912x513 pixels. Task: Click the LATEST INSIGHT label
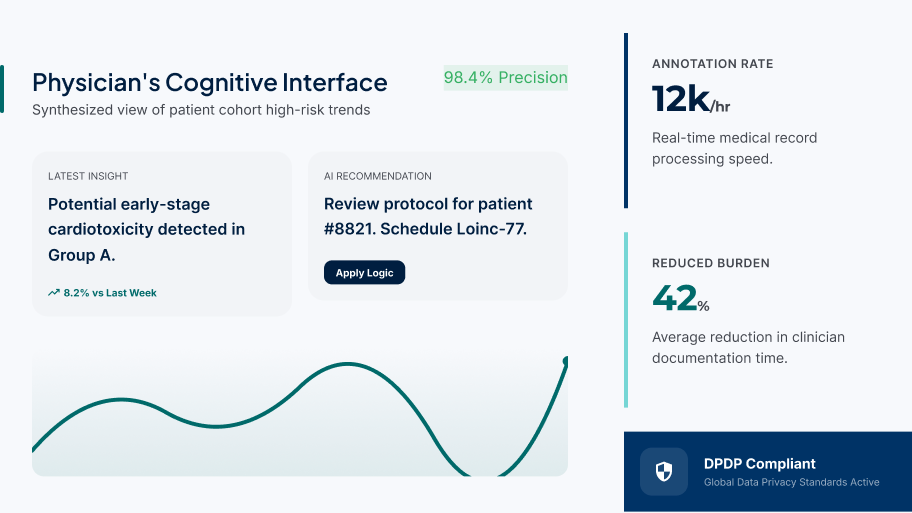pyautogui.click(x=88, y=176)
